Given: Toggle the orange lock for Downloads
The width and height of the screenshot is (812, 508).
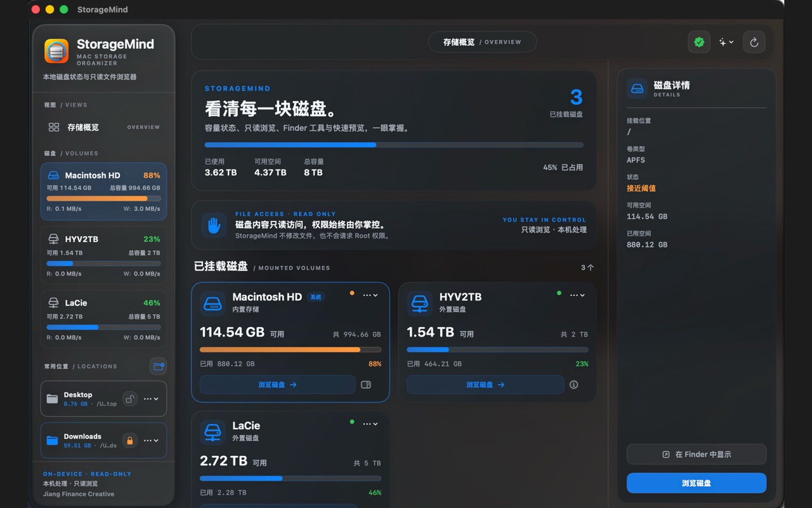Looking at the screenshot, I should click(129, 440).
